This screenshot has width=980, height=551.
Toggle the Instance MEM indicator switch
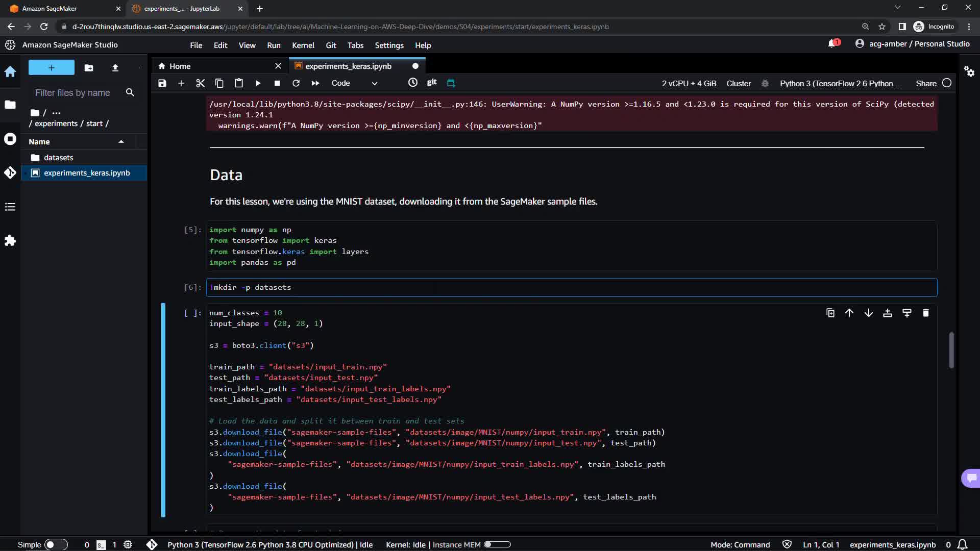pyautogui.click(x=497, y=544)
